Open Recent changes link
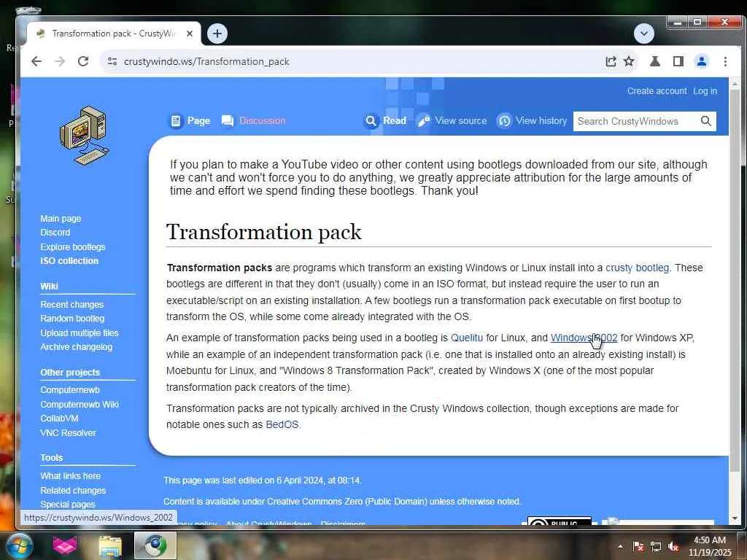Viewport: 747px width, 560px height. point(72,304)
